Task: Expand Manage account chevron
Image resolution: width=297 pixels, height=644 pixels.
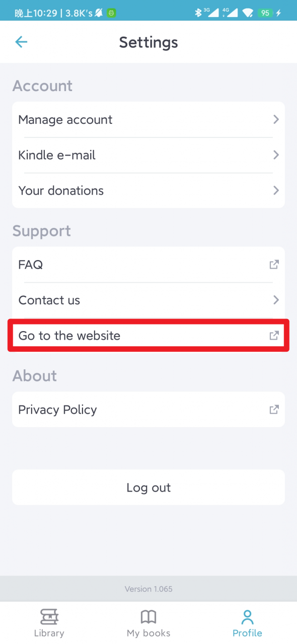Action: [x=276, y=119]
